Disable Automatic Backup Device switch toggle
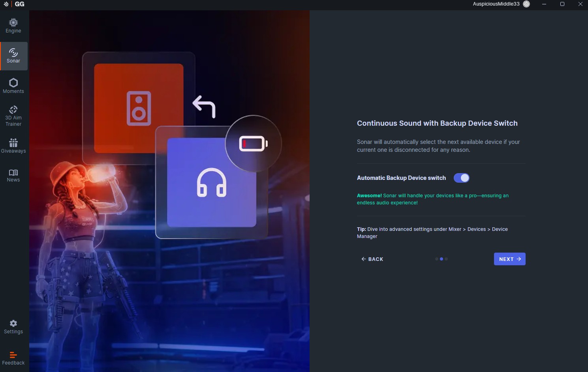This screenshot has width=588, height=372. (461, 178)
